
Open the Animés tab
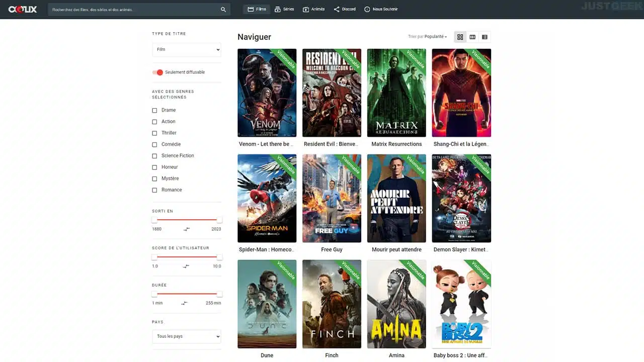point(313,9)
